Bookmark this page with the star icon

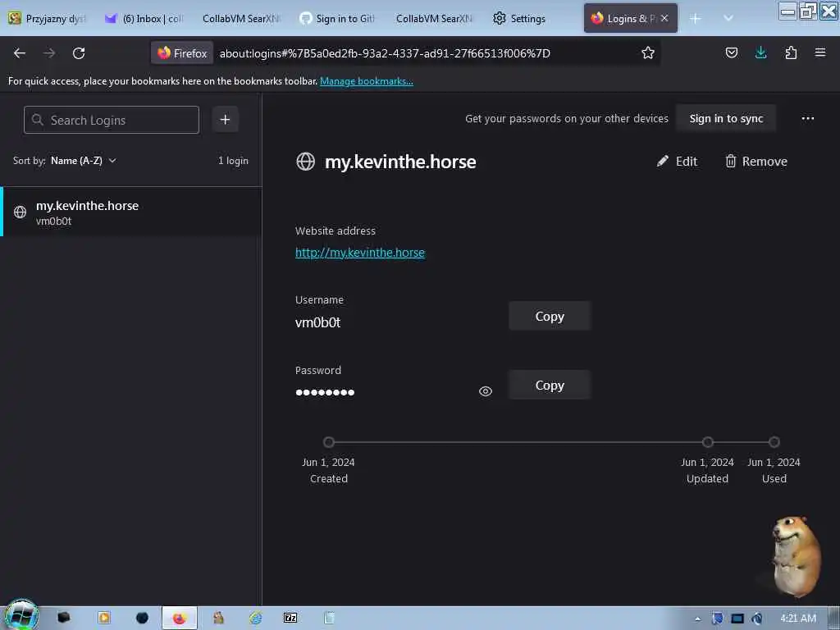[648, 53]
